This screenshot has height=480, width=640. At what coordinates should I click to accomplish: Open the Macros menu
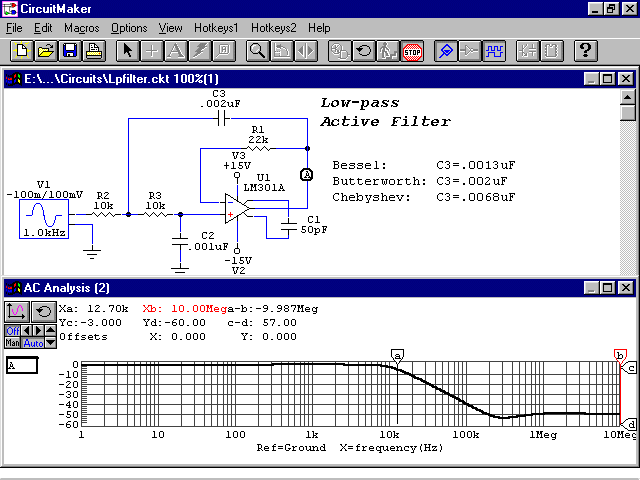click(82, 28)
